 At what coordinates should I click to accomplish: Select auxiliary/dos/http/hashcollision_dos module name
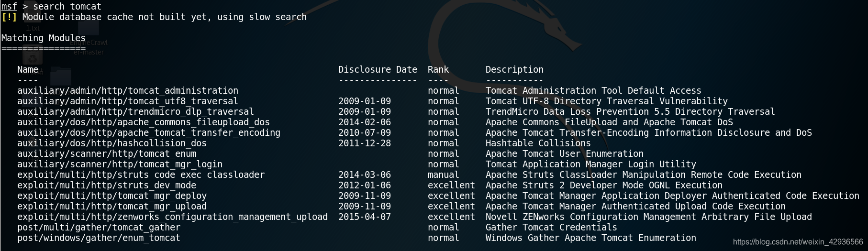pos(112,143)
